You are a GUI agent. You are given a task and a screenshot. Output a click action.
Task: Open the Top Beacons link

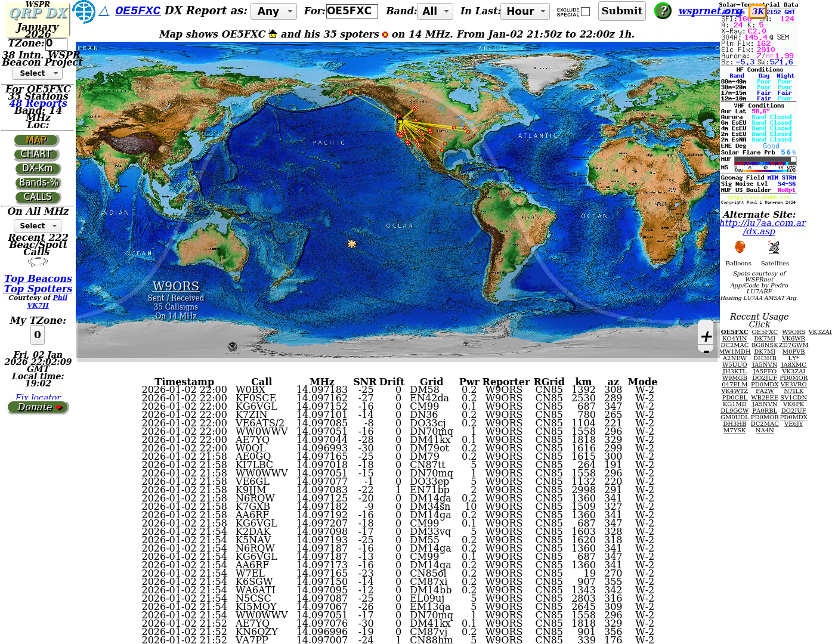38,278
